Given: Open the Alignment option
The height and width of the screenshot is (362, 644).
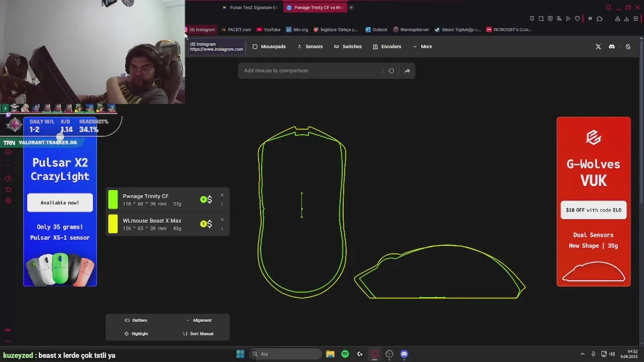Looking at the screenshot, I should point(199,320).
